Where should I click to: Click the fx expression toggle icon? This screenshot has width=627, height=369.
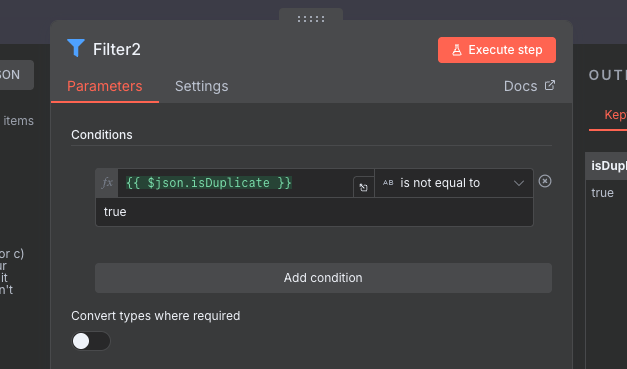click(x=107, y=183)
